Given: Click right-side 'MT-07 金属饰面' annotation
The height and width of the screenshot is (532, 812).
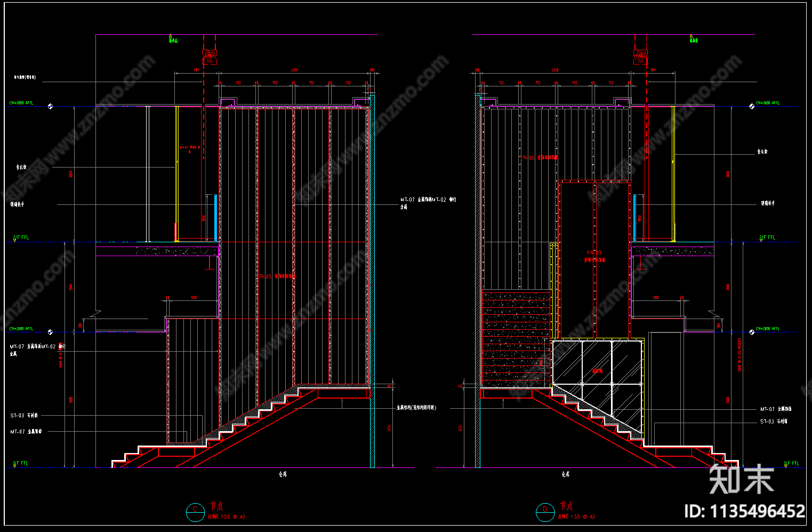Looking at the screenshot, I should 776,409.
